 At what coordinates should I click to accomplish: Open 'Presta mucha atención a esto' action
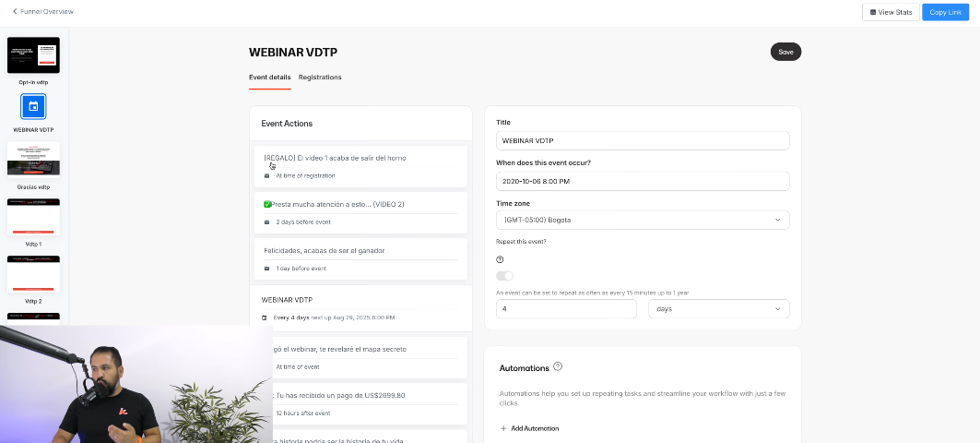click(x=360, y=213)
